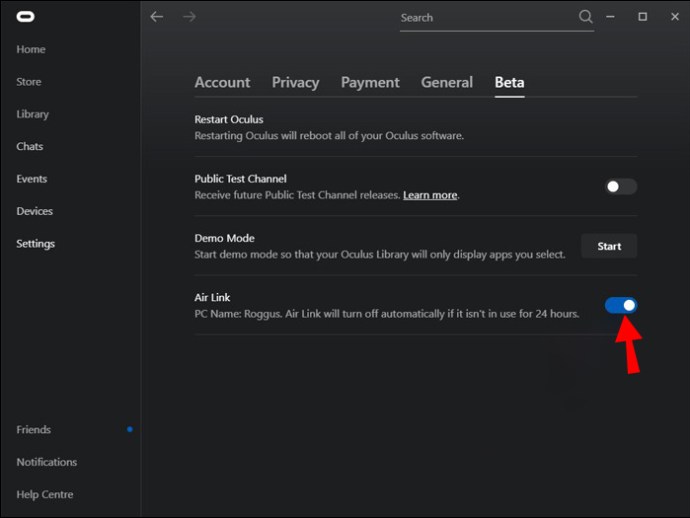
Task: Go to Library in the sidebar
Action: [x=33, y=114]
